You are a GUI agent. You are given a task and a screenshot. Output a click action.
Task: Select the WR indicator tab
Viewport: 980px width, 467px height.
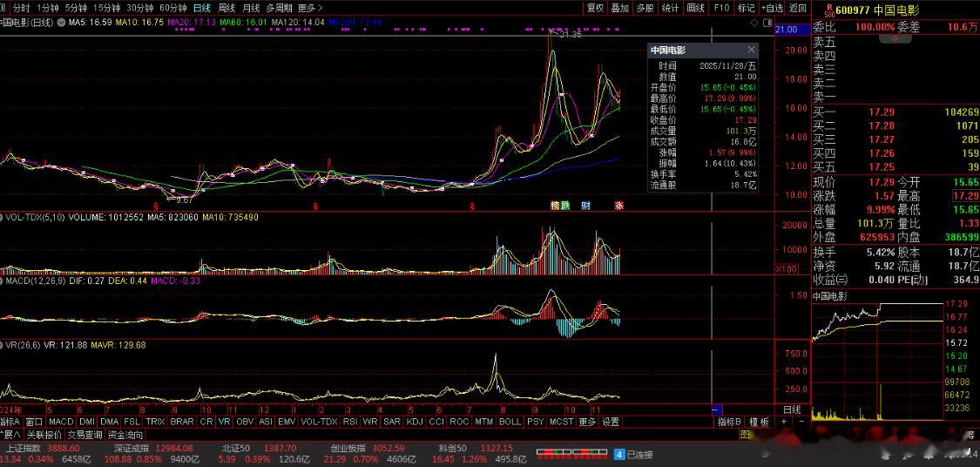pos(370,422)
